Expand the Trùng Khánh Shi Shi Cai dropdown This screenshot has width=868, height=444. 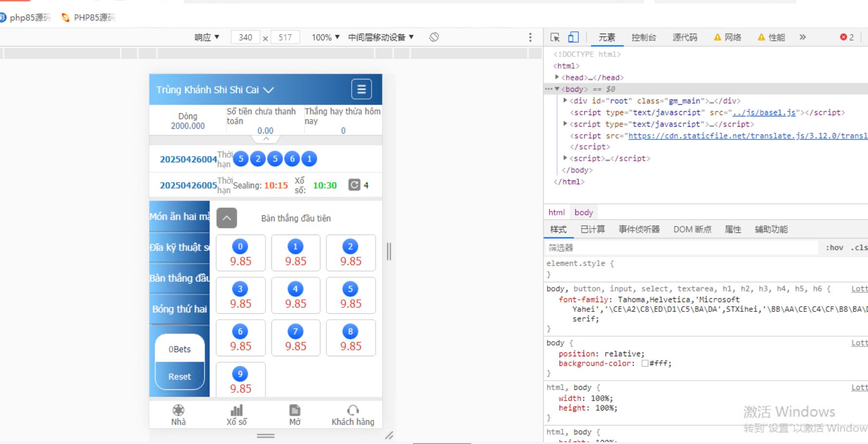[268, 90]
